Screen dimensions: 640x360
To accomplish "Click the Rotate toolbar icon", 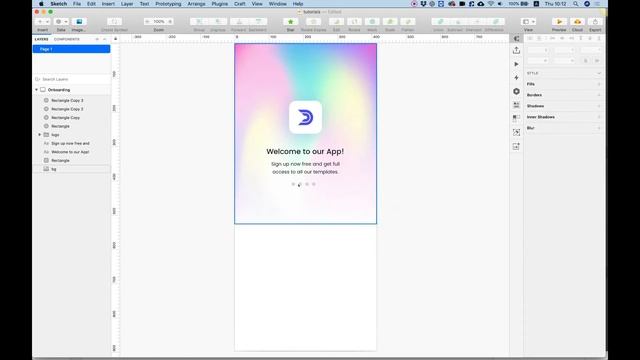I will 354,22.
